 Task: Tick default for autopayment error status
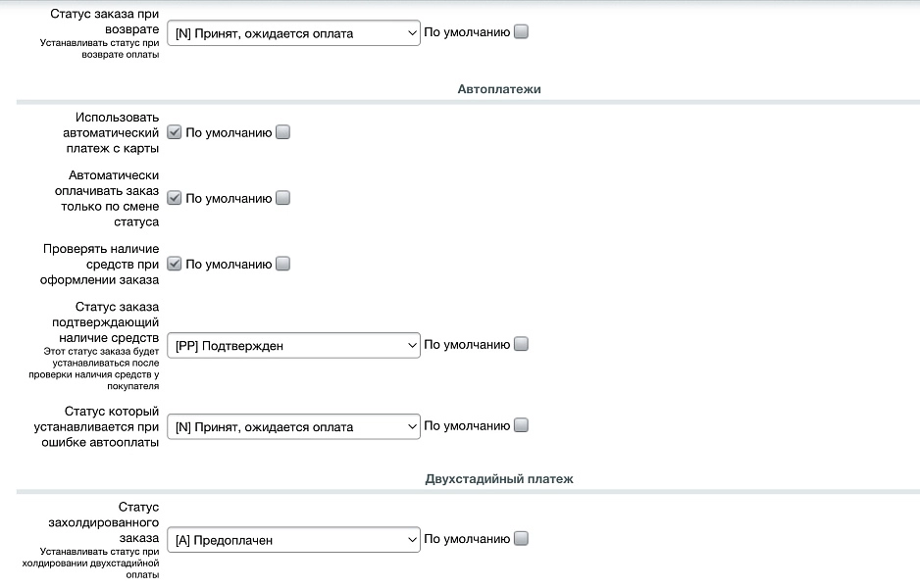click(521, 425)
